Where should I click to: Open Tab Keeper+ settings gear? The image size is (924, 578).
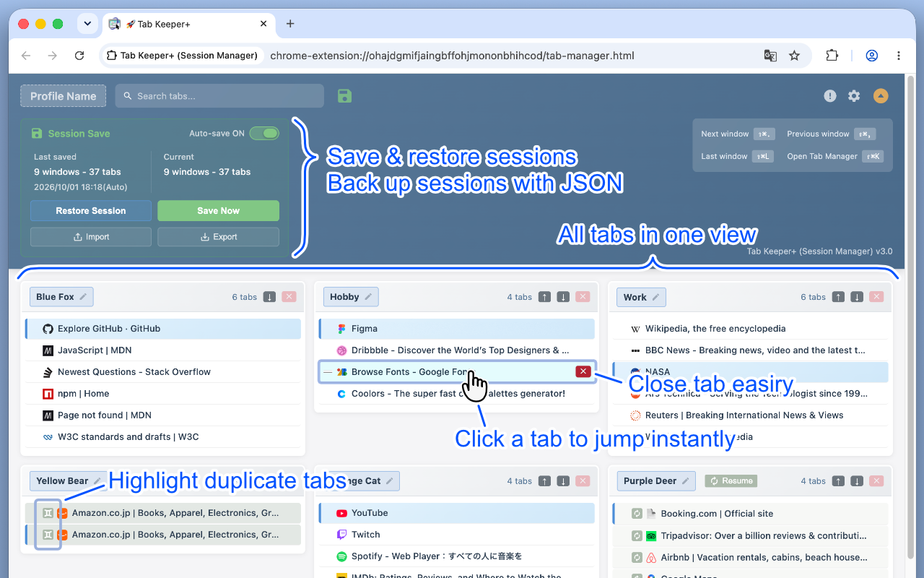(x=854, y=96)
